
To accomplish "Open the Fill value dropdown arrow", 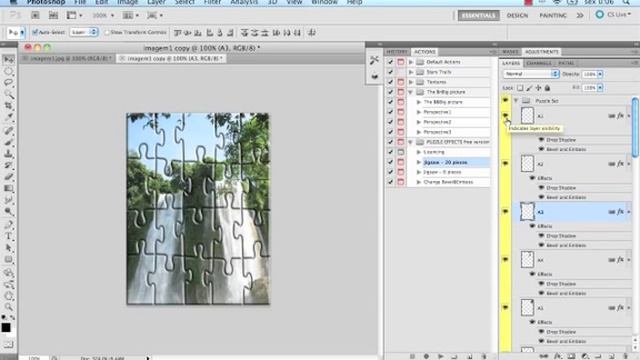I will coord(600,88).
